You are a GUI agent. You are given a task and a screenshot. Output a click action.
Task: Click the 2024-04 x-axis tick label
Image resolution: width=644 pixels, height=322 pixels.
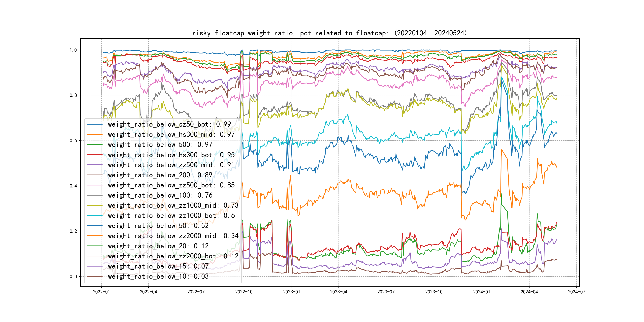point(529,292)
